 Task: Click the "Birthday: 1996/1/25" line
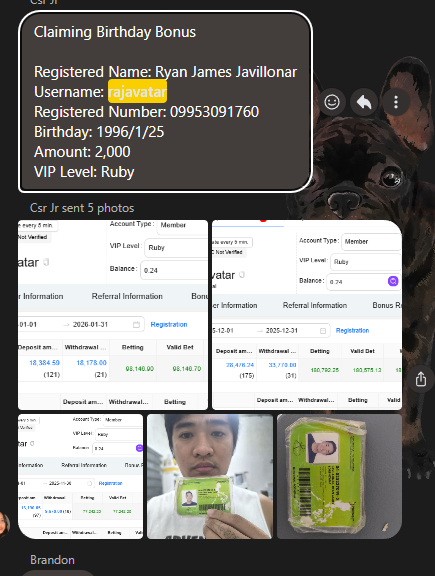coord(99,132)
